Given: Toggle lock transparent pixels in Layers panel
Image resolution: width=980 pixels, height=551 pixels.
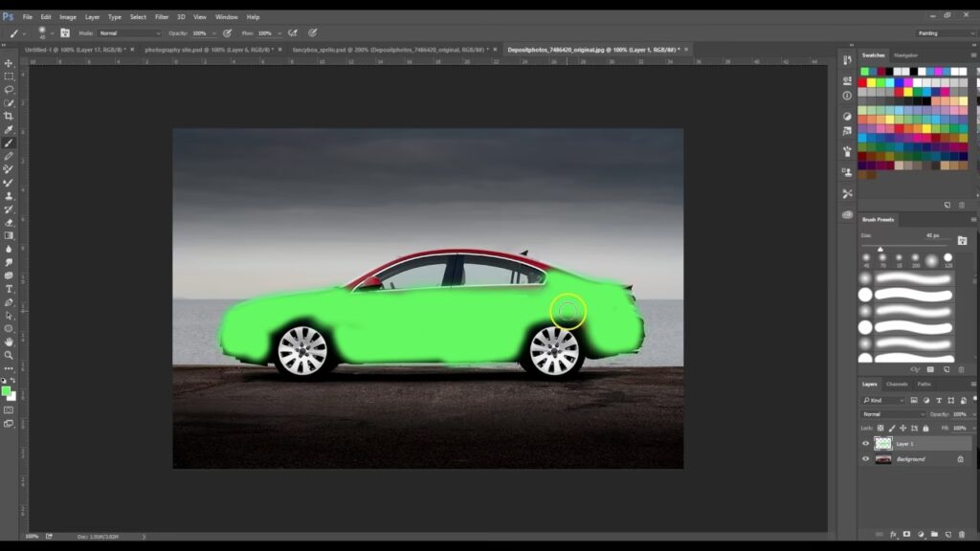Looking at the screenshot, I should click(880, 428).
